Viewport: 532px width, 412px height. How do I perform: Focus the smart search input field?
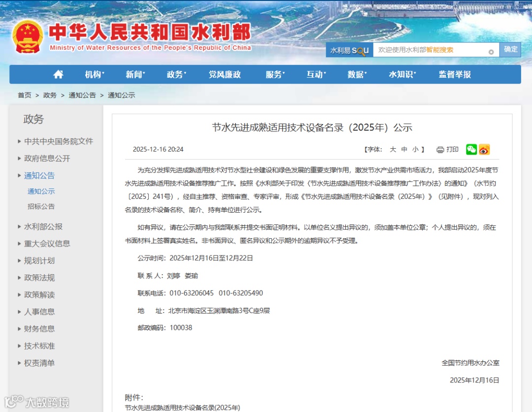point(436,50)
